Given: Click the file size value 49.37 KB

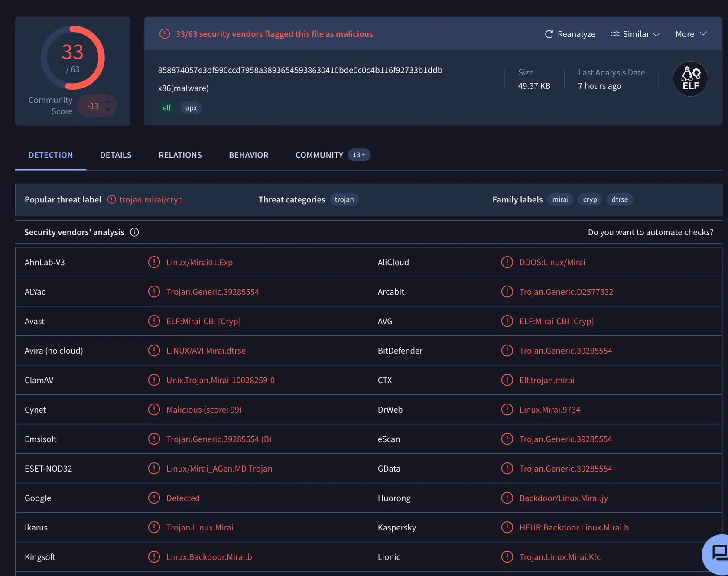Looking at the screenshot, I should (x=534, y=86).
